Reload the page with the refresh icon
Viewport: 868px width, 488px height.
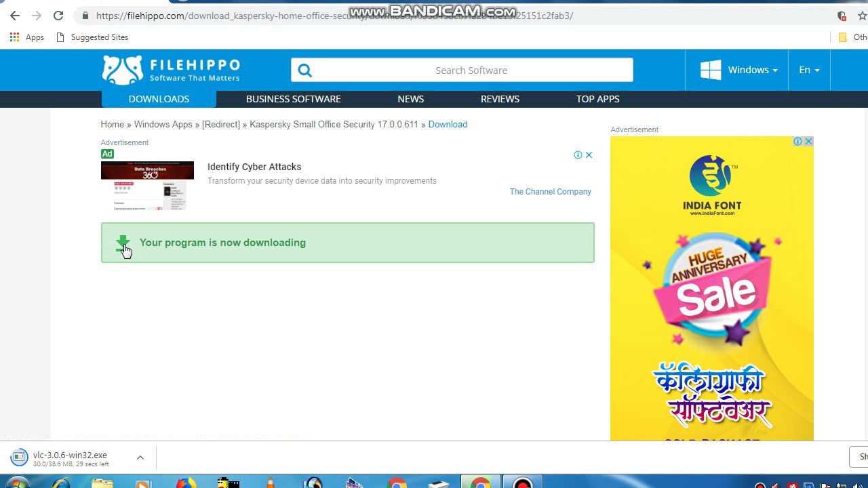click(58, 16)
